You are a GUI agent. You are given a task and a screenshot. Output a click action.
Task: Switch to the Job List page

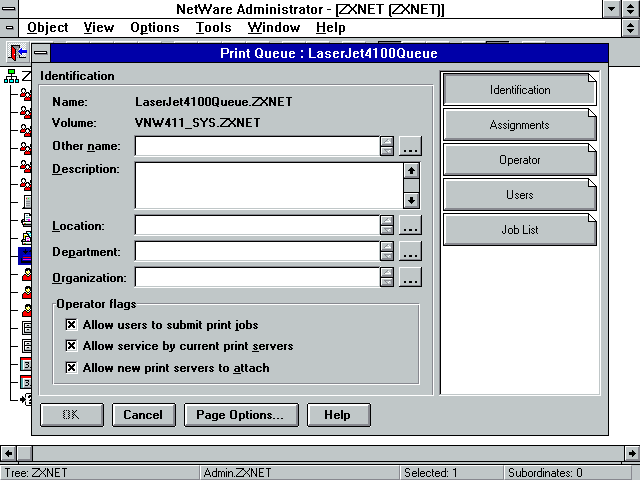pyautogui.click(x=520, y=230)
